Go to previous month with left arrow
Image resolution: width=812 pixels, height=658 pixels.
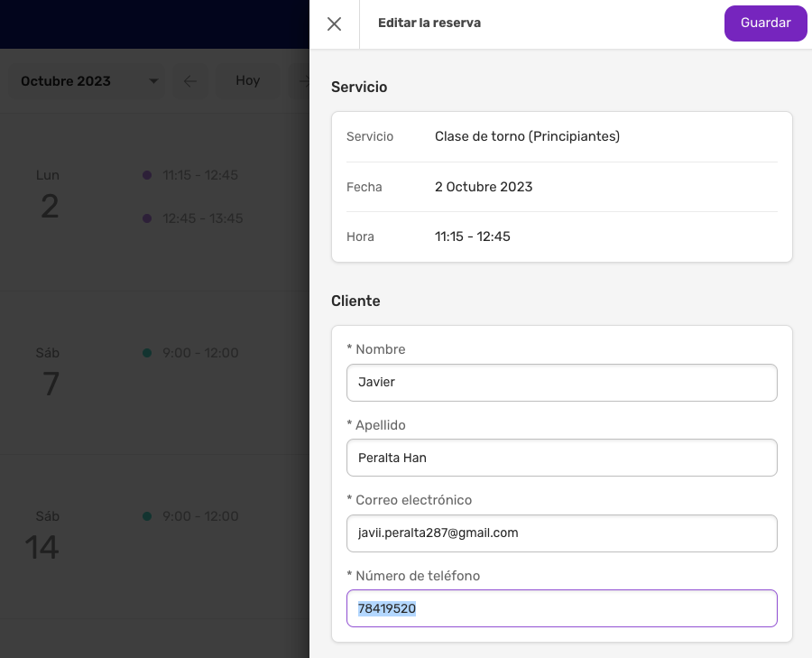pos(190,81)
